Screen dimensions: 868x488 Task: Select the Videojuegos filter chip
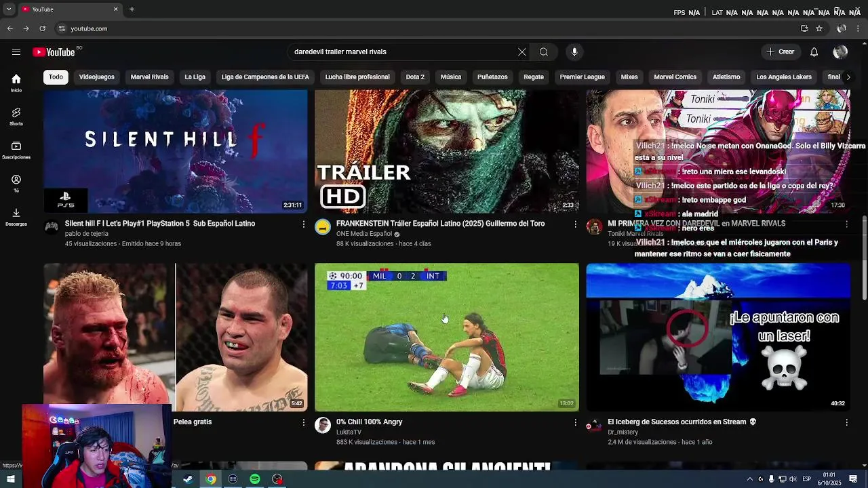point(96,77)
